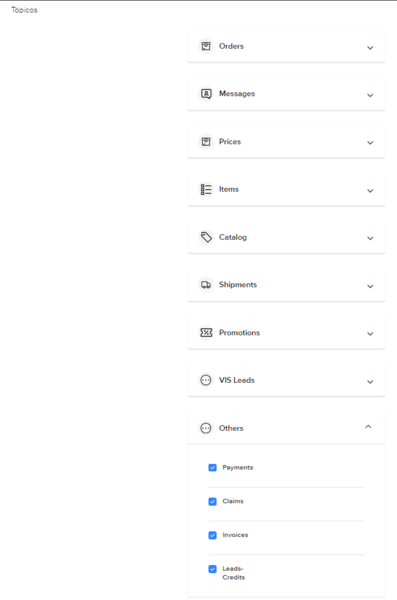The width and height of the screenshot is (397, 600).
Task: Click the Messages person icon
Action: click(206, 94)
